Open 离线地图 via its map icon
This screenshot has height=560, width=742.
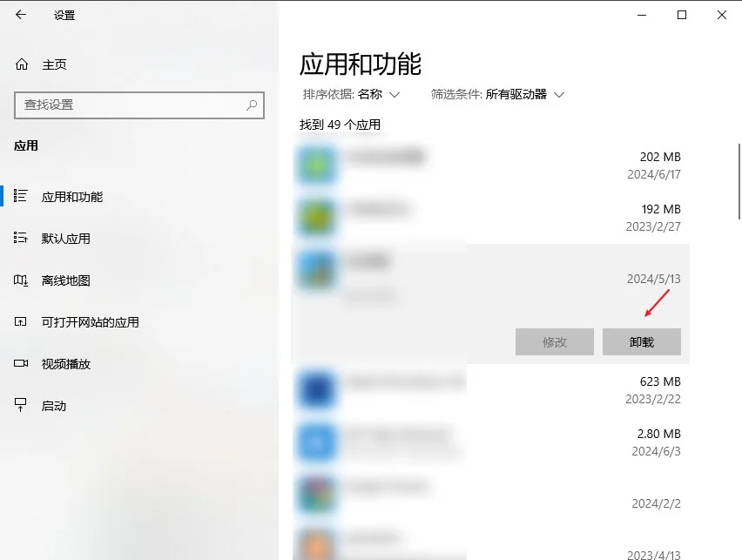[20, 280]
